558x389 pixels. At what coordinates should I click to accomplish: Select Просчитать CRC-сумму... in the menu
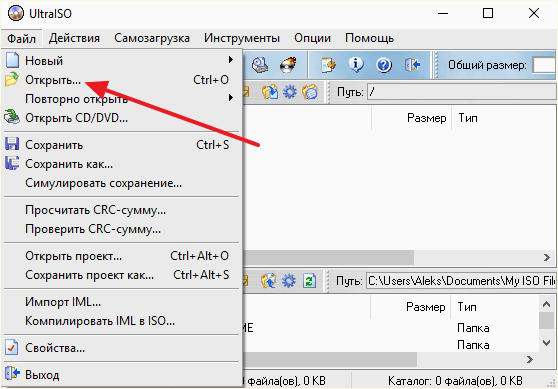point(121,210)
